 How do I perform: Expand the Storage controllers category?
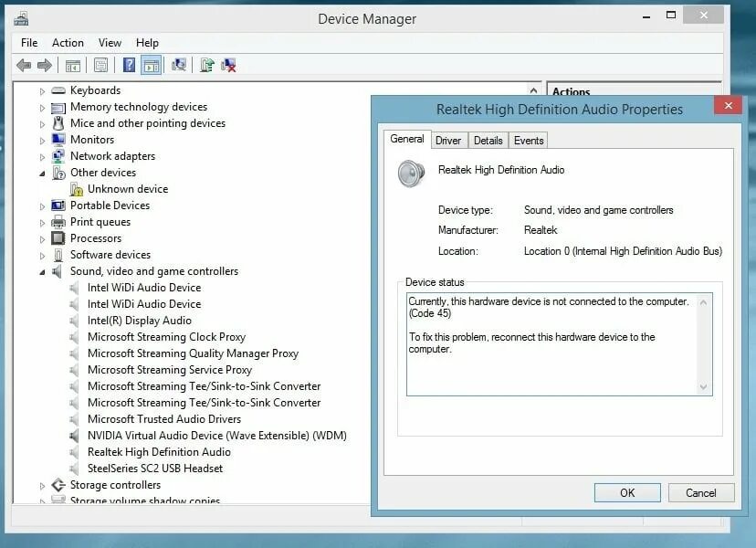point(42,485)
